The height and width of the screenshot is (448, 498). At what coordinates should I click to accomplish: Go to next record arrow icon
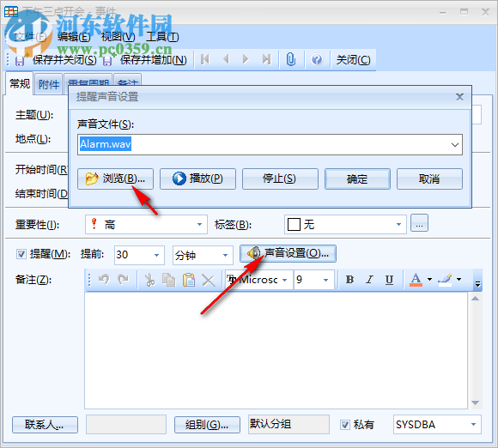pyautogui.click(x=246, y=59)
